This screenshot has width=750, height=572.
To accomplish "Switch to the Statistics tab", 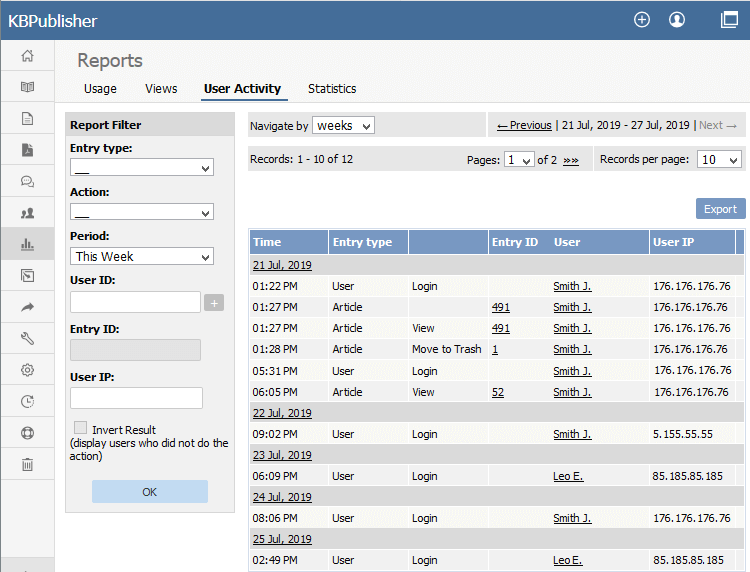I will (332, 88).
